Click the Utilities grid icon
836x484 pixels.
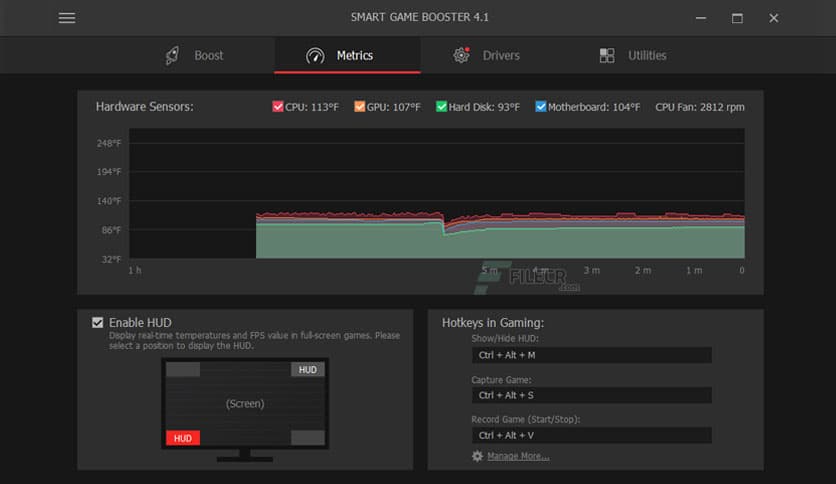point(607,55)
